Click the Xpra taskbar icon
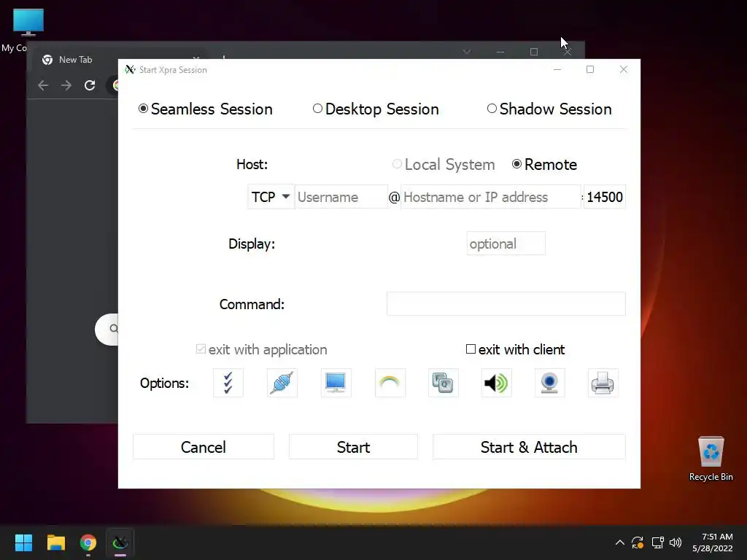This screenshot has height=560, width=747. point(120,542)
